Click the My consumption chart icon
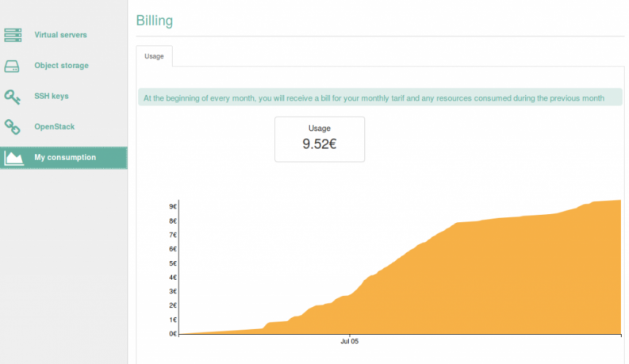This screenshot has width=629, height=364. 13,157
